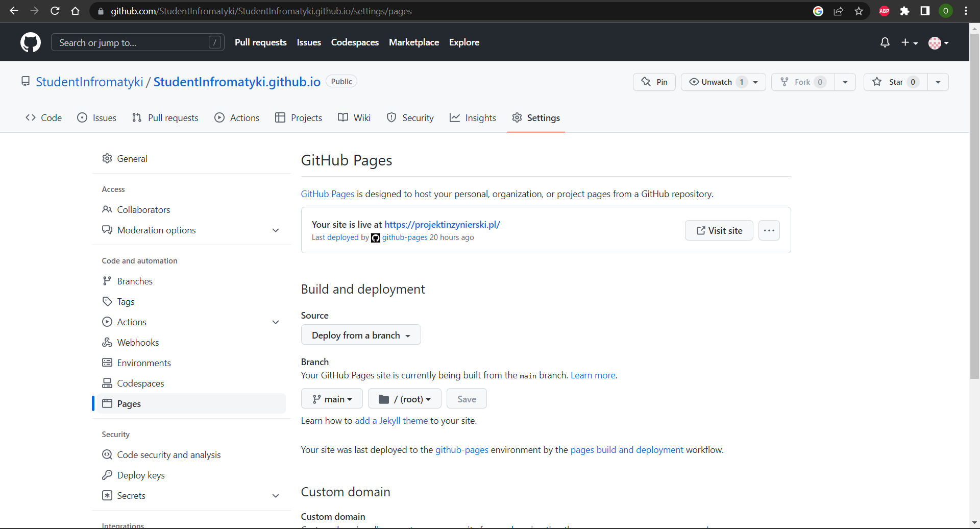The width and height of the screenshot is (980, 529).
Task: Open the notifications bell icon
Action: (885, 42)
